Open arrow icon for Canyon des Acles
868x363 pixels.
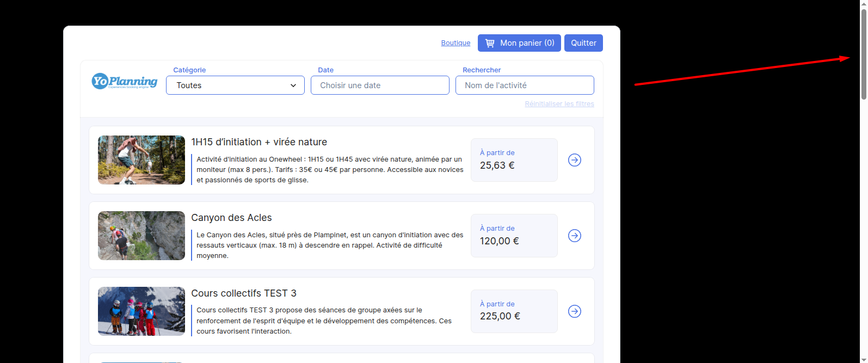575,236
